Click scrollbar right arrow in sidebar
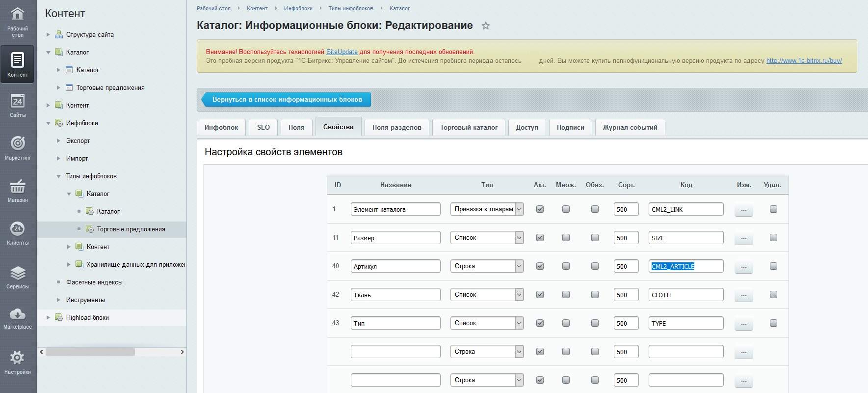This screenshot has width=868, height=393. tap(183, 352)
